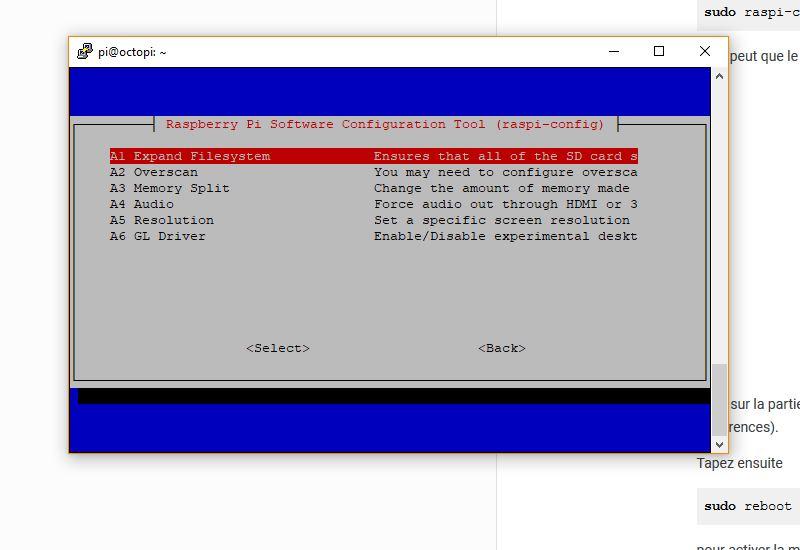This screenshot has width=800, height=550.
Task: Click the scrollbar up arrow in terminal
Action: coord(719,77)
